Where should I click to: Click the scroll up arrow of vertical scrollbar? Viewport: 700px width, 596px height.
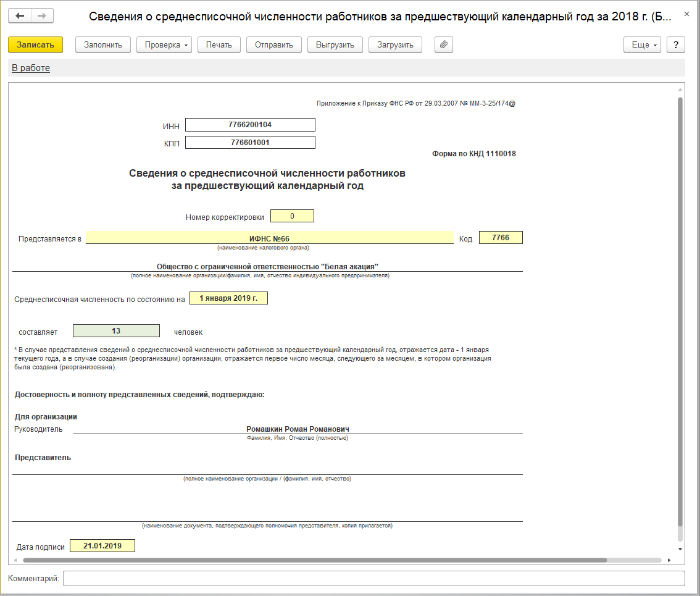point(680,90)
